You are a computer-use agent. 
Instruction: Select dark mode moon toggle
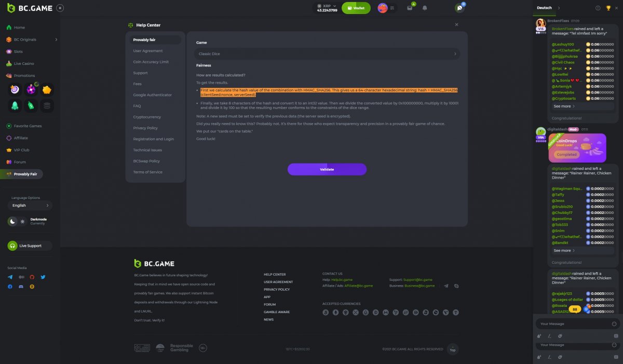coord(12,221)
